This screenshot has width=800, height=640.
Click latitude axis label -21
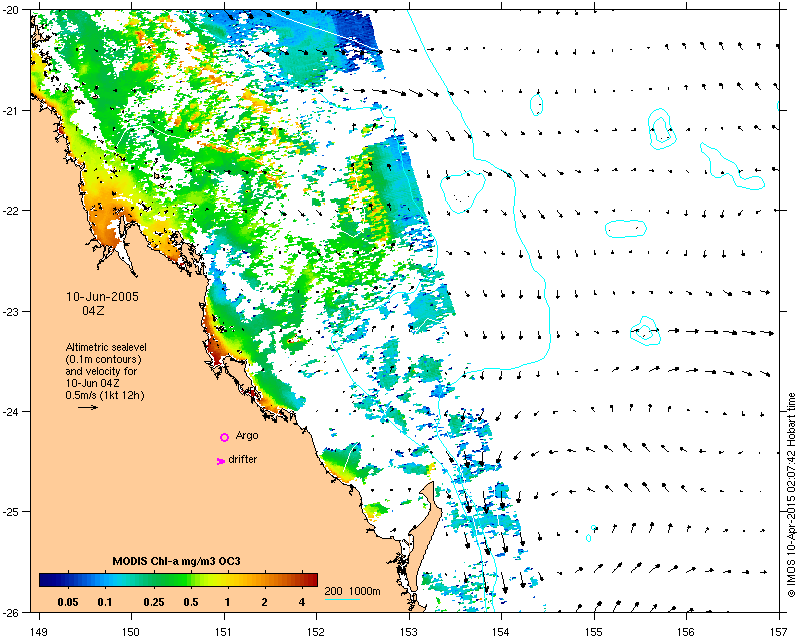(x=12, y=111)
